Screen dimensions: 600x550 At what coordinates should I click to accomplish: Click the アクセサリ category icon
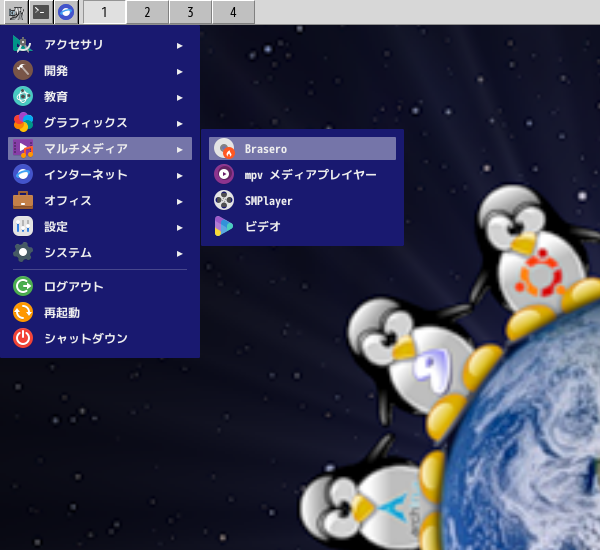(x=23, y=45)
